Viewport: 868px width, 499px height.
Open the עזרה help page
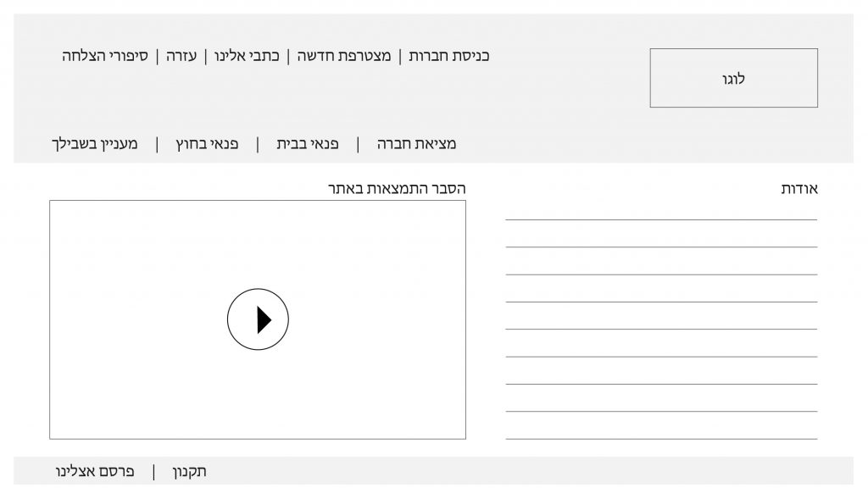click(x=181, y=56)
